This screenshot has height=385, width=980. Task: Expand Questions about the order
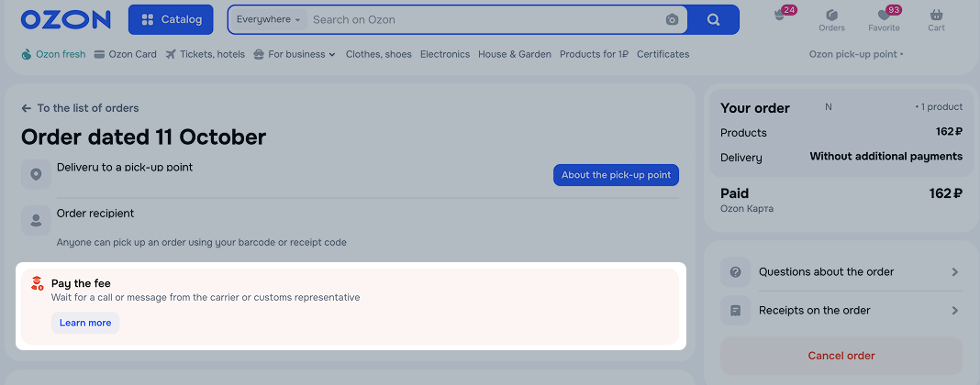841,272
